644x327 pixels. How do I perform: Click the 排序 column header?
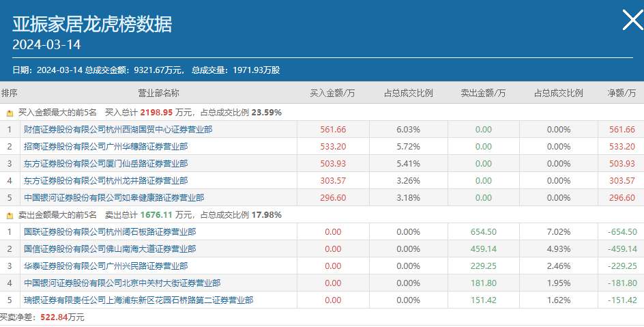pyautogui.click(x=9, y=94)
